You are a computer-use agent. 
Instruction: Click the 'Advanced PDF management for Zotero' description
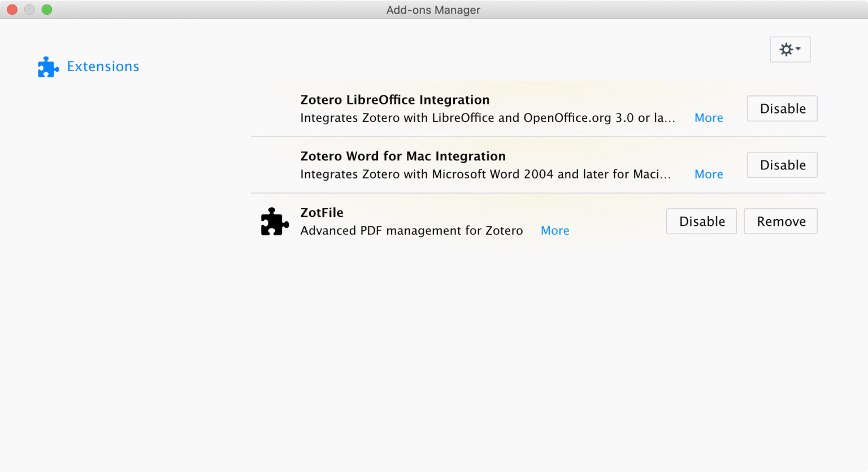coord(411,231)
